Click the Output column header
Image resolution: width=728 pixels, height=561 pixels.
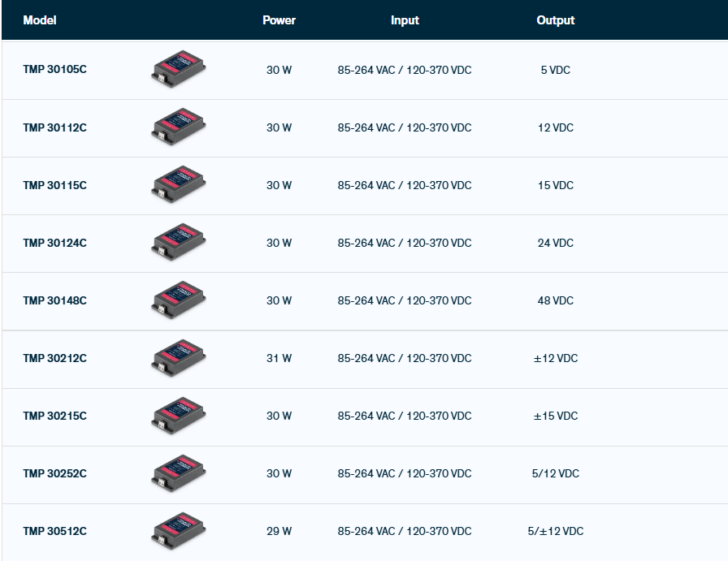point(555,20)
